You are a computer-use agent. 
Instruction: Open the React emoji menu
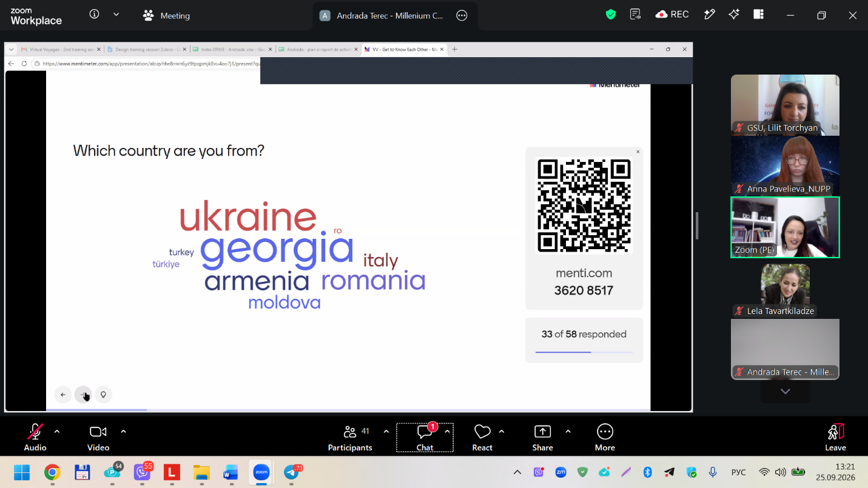[482, 437]
